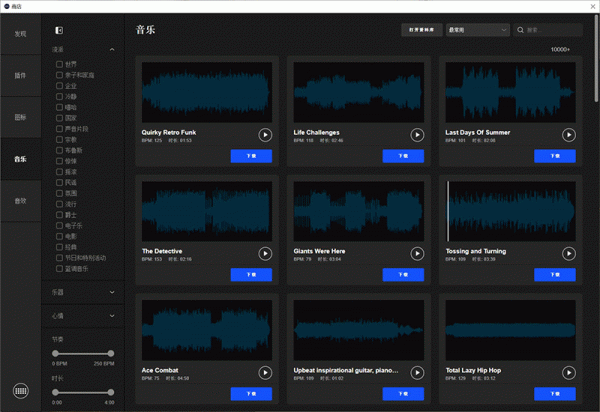600x412 pixels.
Task: Play the Last Days Of Summer preview
Action: point(569,135)
